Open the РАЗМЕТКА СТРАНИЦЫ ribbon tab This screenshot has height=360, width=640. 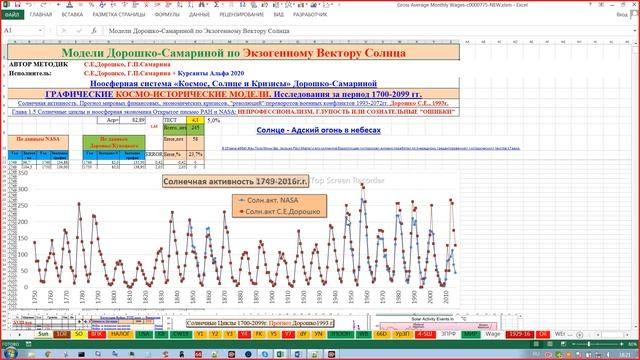pyautogui.click(x=119, y=15)
